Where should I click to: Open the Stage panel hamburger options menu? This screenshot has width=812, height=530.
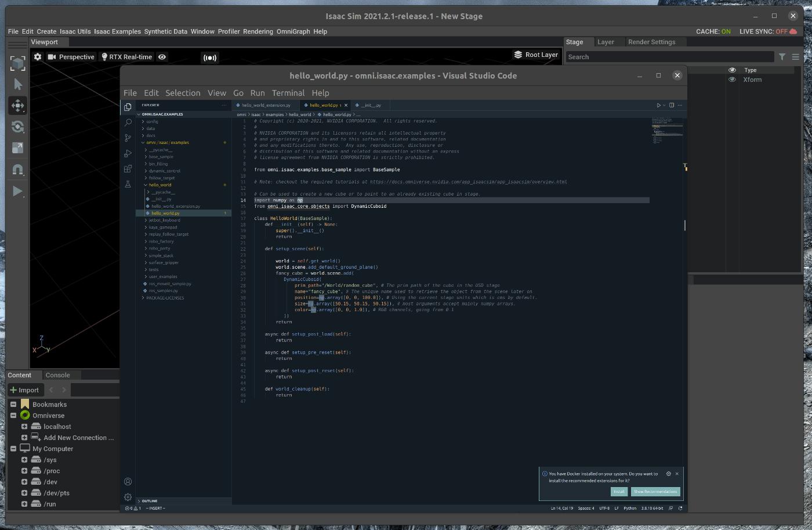[796, 57]
